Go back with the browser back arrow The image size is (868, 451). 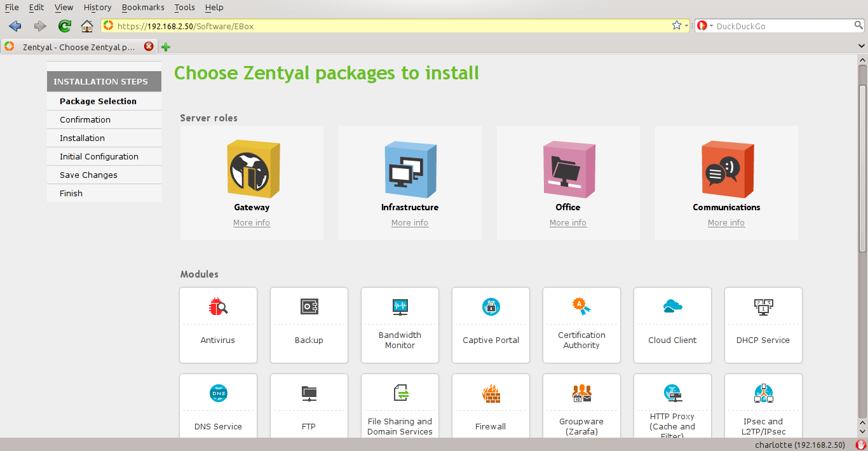[15, 25]
